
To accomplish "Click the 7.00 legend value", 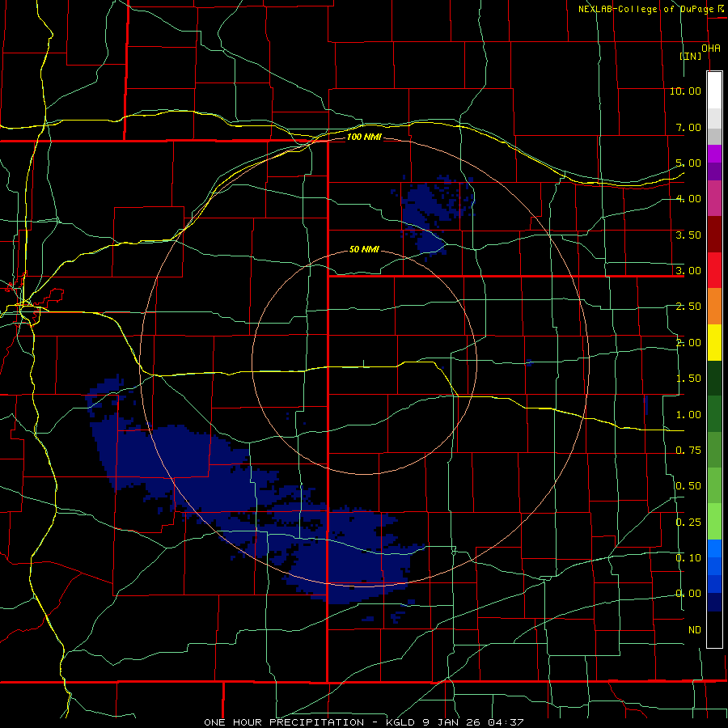I will tap(688, 127).
